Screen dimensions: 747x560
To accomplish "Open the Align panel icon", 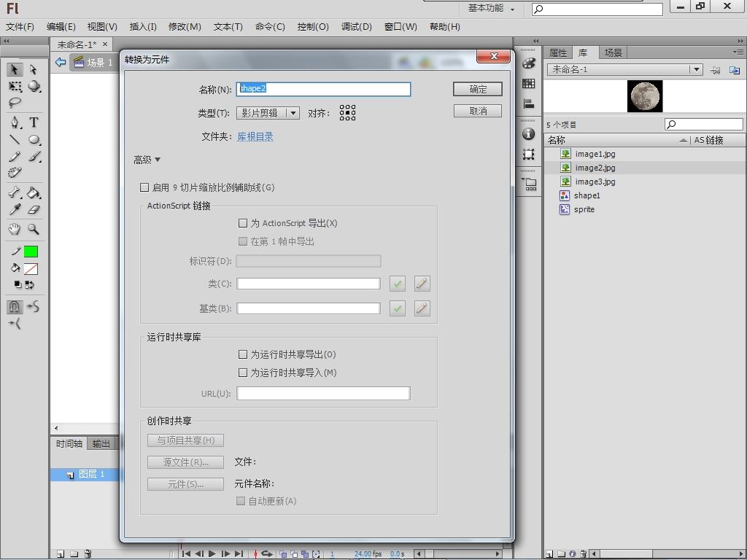I will [x=529, y=104].
